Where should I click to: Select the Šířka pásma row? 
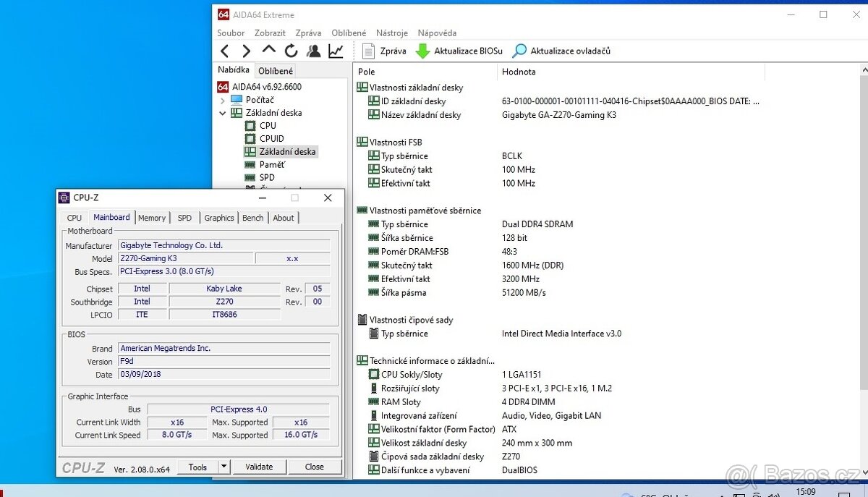tap(457, 293)
